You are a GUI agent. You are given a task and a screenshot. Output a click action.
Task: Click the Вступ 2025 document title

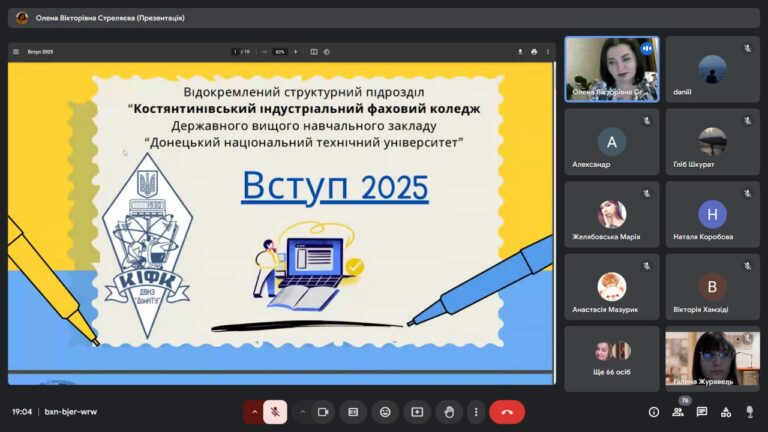(x=40, y=51)
